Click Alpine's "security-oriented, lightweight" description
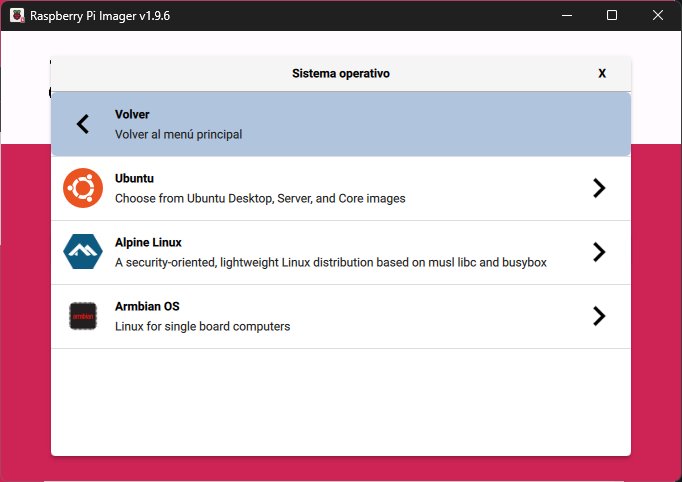Image resolution: width=682 pixels, height=482 pixels. (330, 262)
